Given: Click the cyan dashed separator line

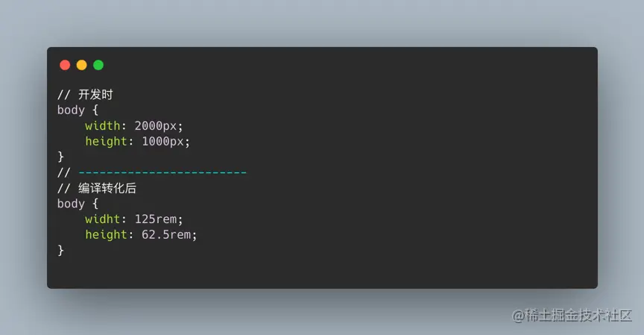Looking at the screenshot, I should coord(162,172).
